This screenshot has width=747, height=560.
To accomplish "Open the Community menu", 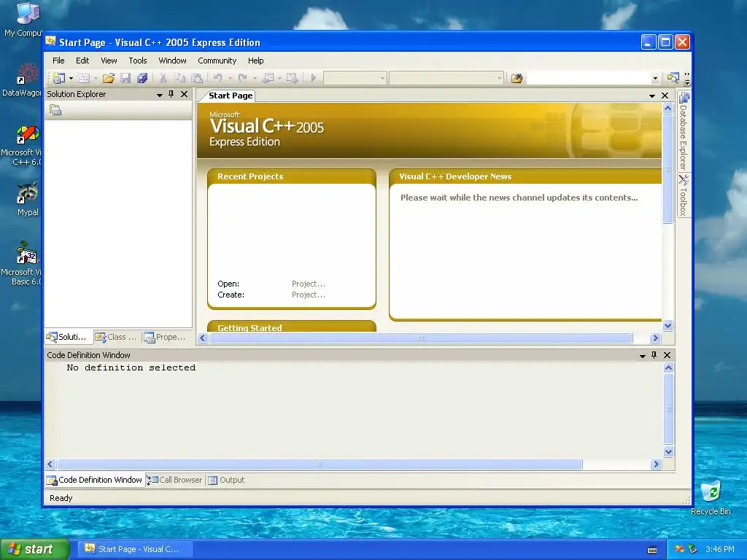I will coord(217,61).
